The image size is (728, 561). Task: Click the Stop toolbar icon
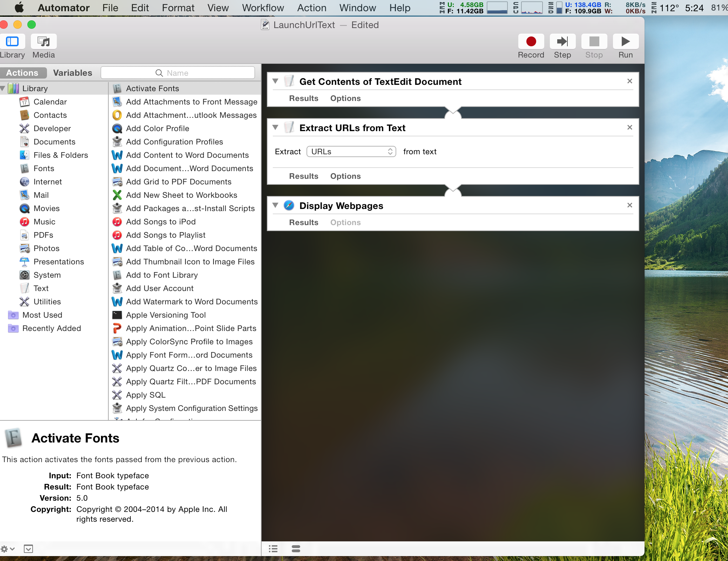pyautogui.click(x=594, y=42)
